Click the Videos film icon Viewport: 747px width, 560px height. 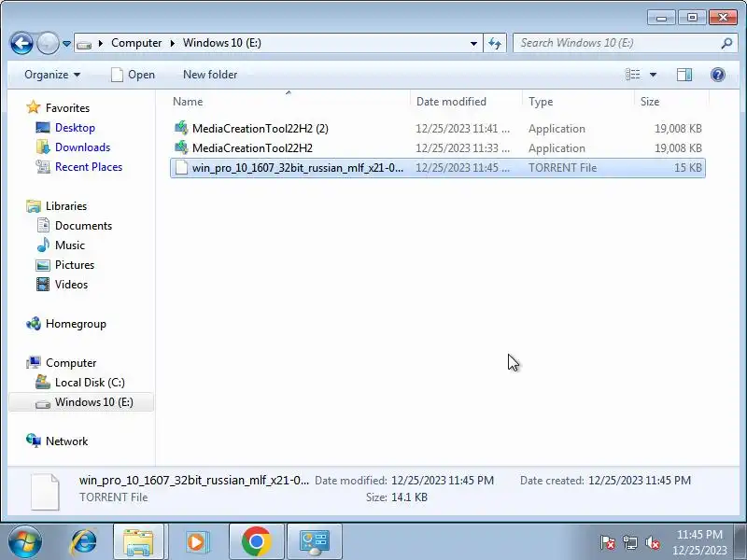coord(43,285)
